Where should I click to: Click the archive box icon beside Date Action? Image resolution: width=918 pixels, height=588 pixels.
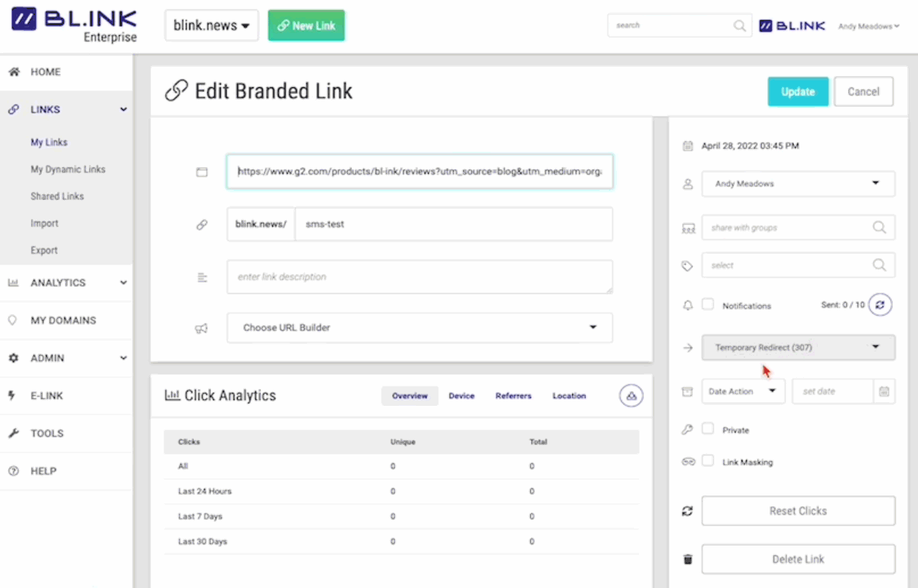coord(687,392)
